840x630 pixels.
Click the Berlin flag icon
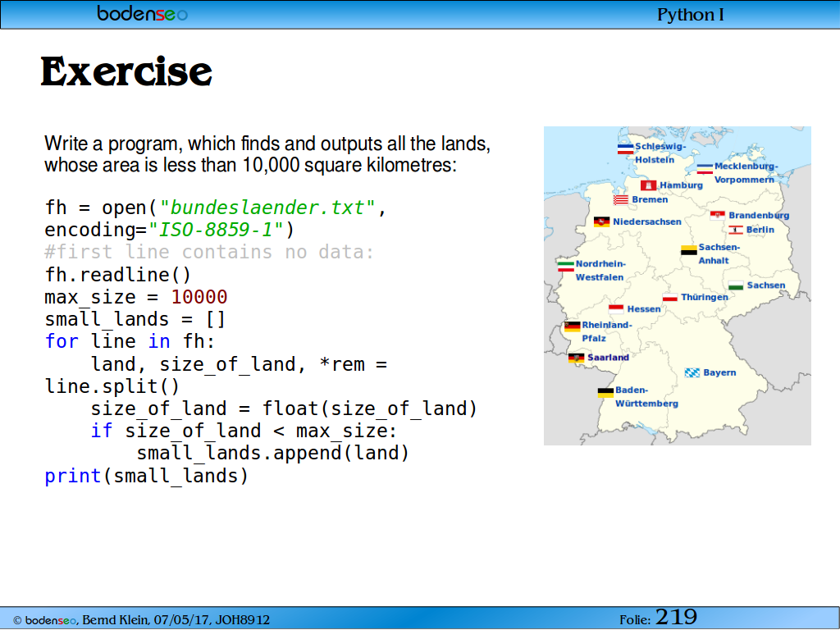[x=736, y=231]
